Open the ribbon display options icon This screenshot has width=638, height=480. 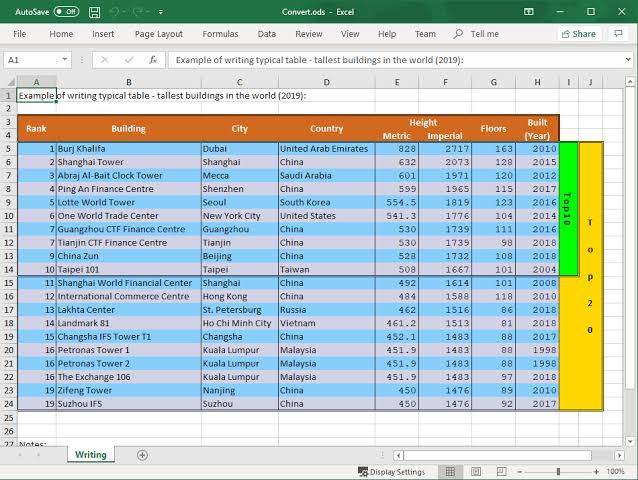click(x=529, y=12)
